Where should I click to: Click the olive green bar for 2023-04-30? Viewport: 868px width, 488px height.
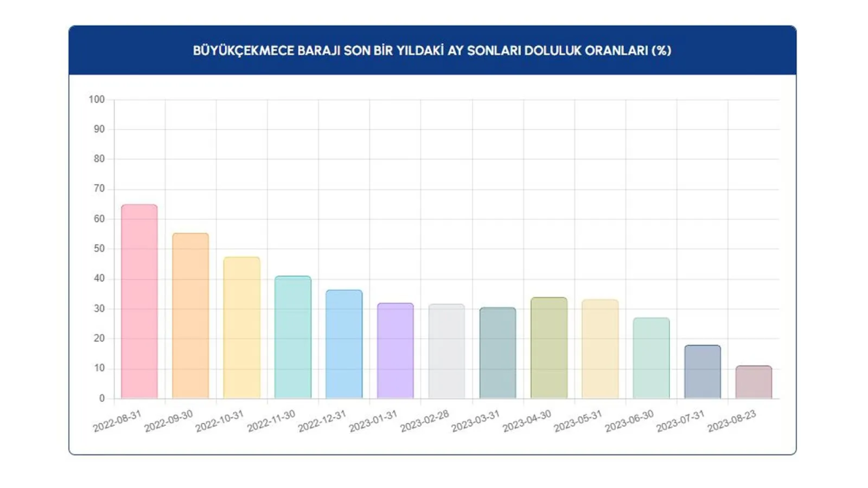coord(549,348)
